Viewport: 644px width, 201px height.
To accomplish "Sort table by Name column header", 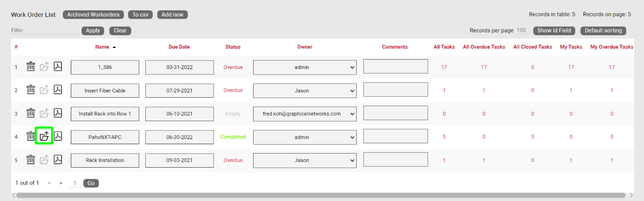I will click(x=102, y=47).
